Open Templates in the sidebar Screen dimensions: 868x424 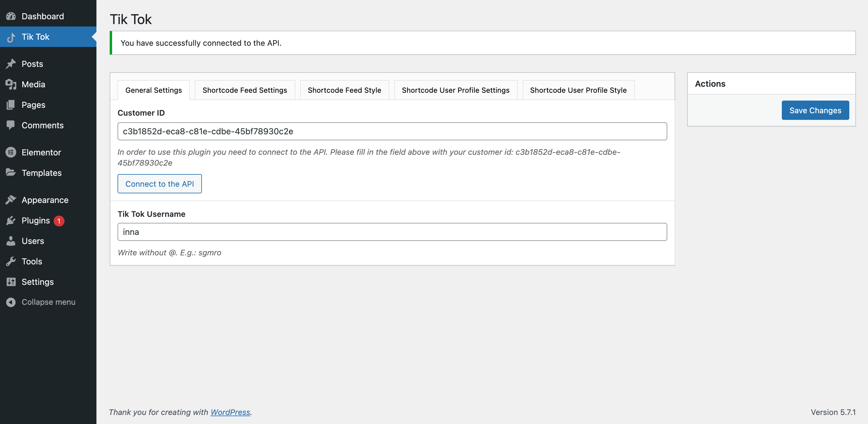(48, 173)
